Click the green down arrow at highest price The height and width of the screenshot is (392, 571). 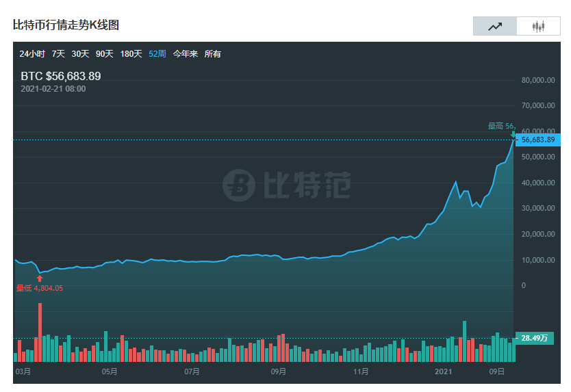[x=513, y=134]
